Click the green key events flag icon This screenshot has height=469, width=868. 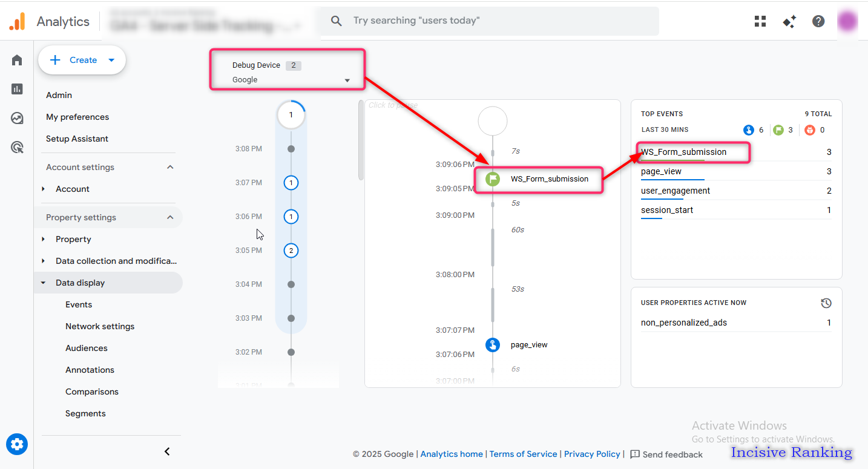click(x=778, y=130)
